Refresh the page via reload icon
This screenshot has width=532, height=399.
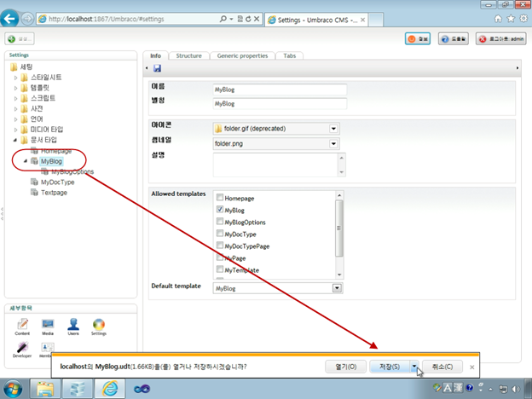click(x=248, y=19)
